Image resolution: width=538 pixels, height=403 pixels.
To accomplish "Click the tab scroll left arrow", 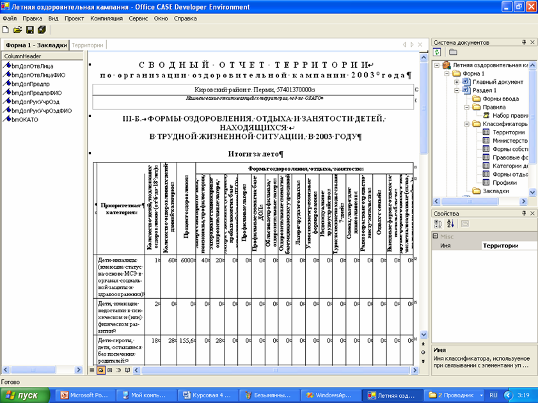I will (405, 45).
